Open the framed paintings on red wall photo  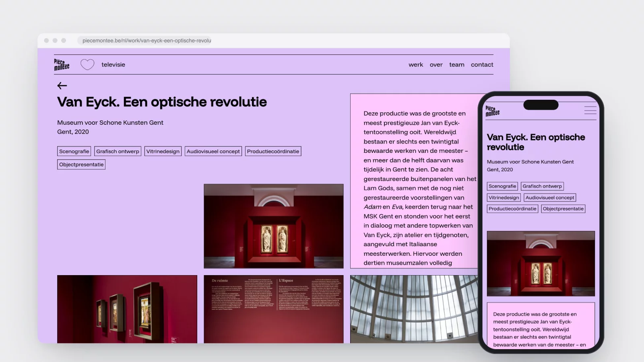point(127,309)
